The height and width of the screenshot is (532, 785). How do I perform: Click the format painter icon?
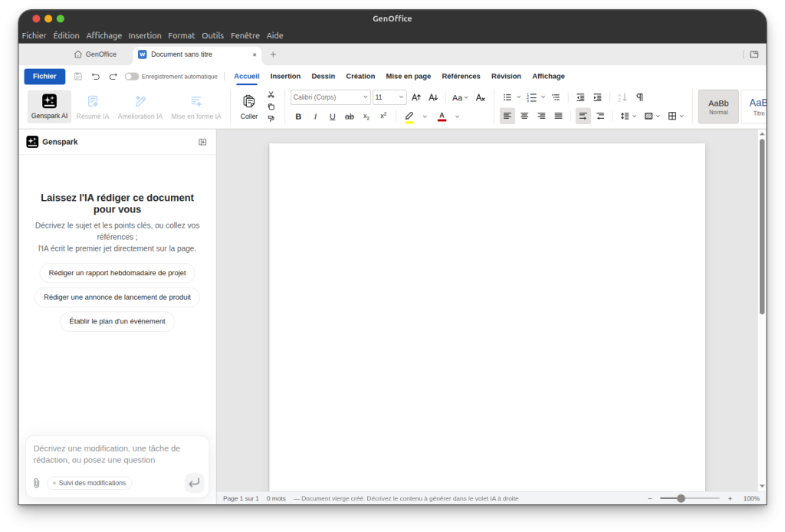(271, 119)
